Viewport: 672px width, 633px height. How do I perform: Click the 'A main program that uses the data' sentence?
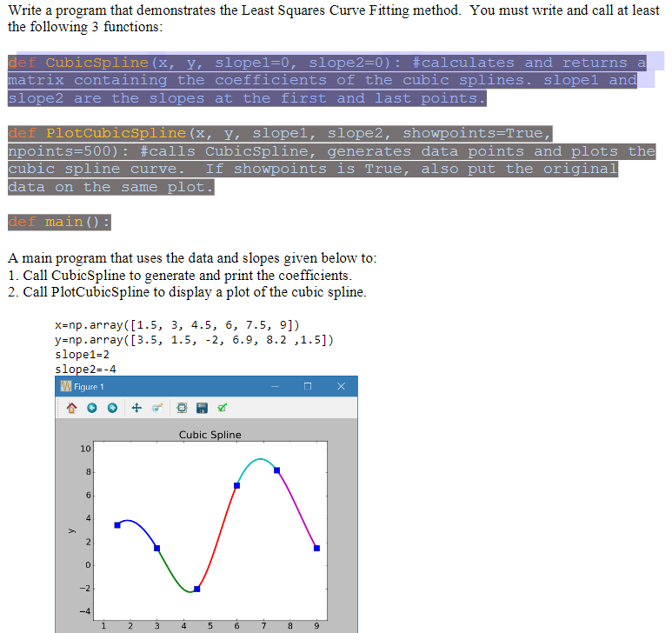tap(192, 258)
